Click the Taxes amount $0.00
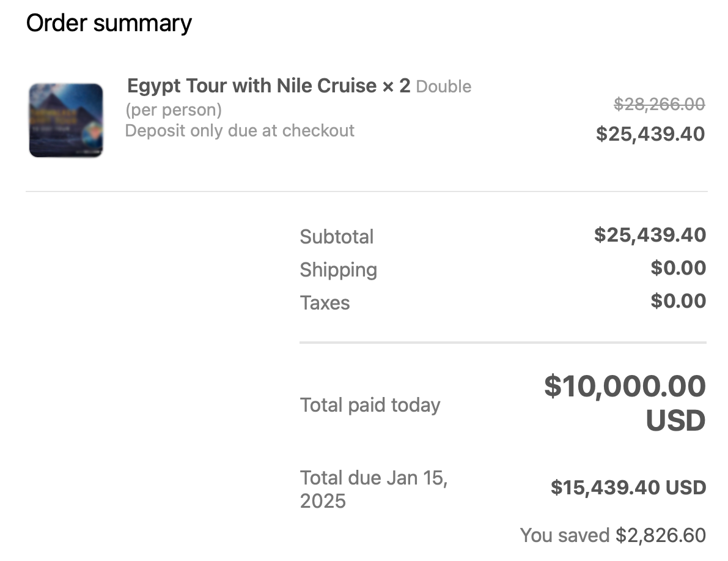 [678, 301]
